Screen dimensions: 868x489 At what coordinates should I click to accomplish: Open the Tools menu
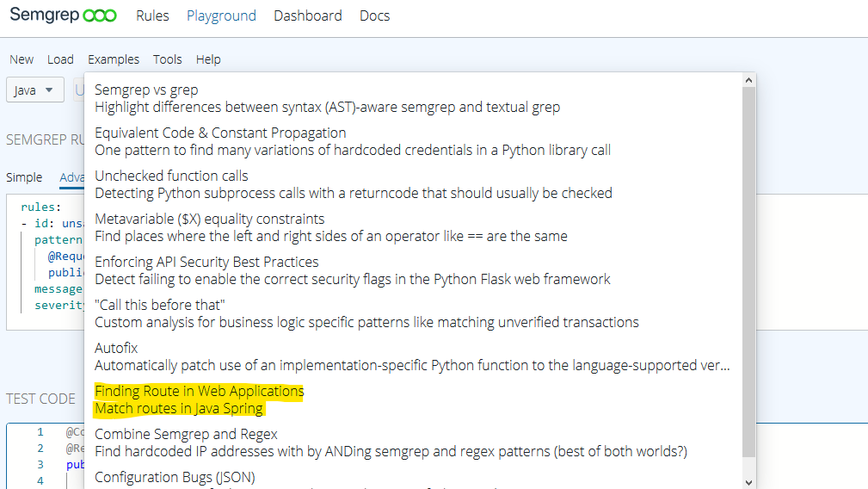pos(167,59)
